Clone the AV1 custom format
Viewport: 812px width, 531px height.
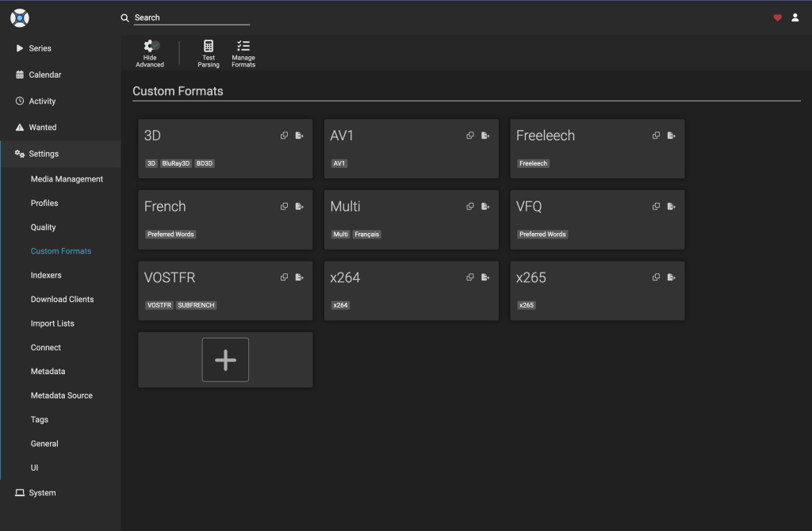470,136
